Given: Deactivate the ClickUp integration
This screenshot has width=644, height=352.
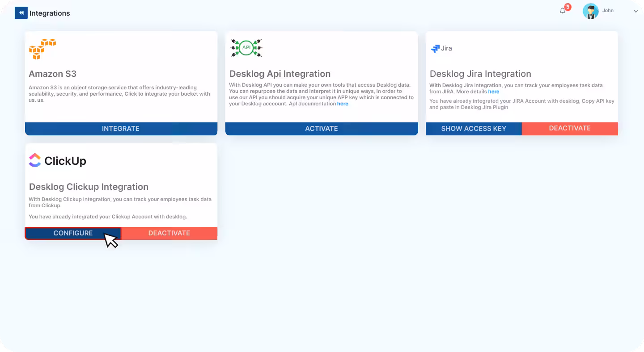Looking at the screenshot, I should tap(169, 233).
